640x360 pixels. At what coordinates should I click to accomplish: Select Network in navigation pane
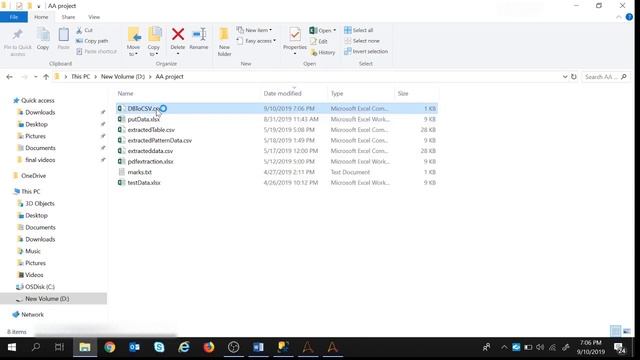point(32,315)
